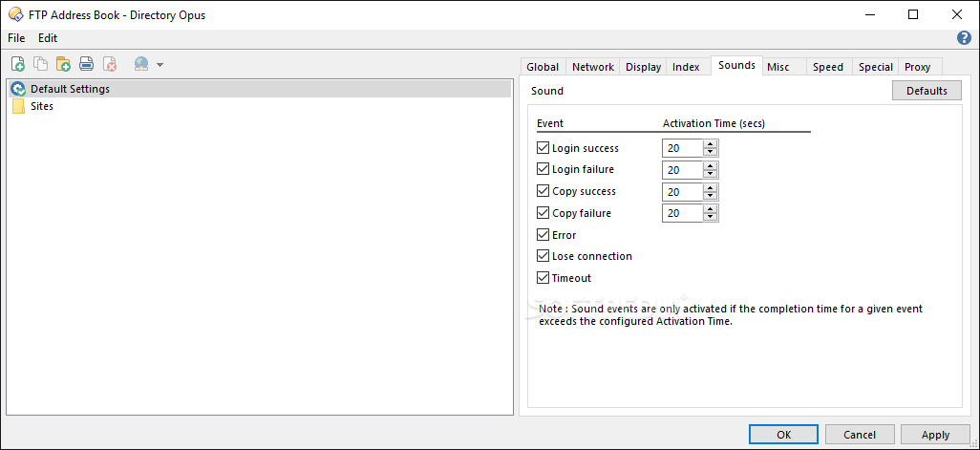
Task: Toggle the Login failure checkbox
Action: (x=543, y=169)
